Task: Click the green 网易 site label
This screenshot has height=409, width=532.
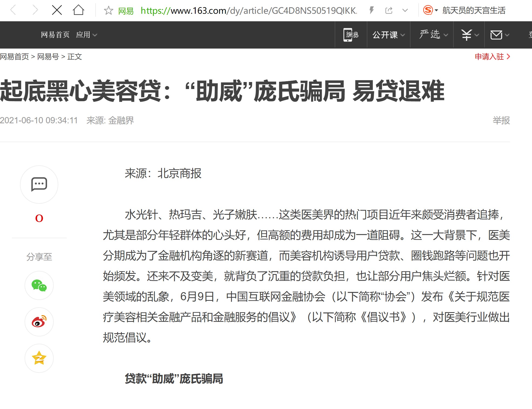Action: point(126,11)
